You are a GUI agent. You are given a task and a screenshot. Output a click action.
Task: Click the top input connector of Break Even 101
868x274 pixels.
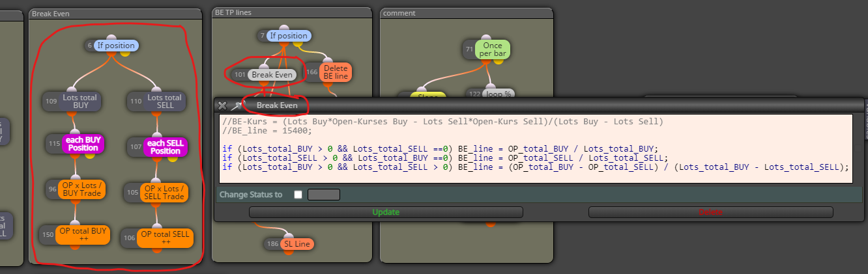264,66
